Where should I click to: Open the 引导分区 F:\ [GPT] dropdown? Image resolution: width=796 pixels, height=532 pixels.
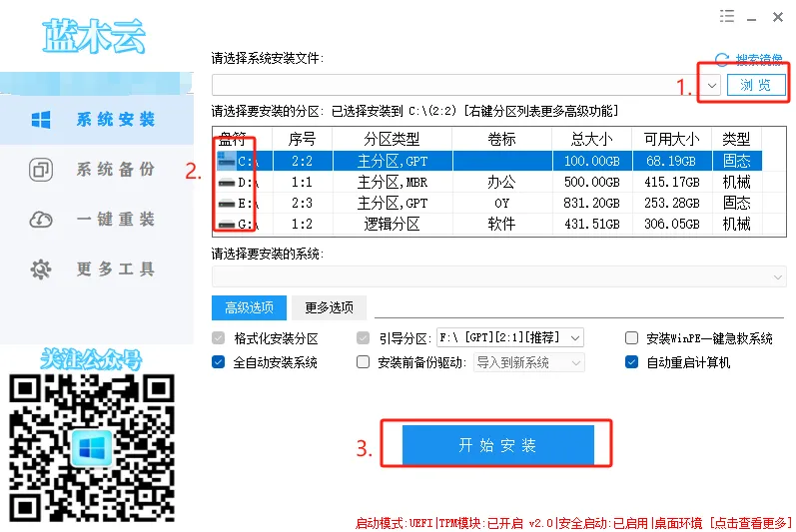point(510,337)
